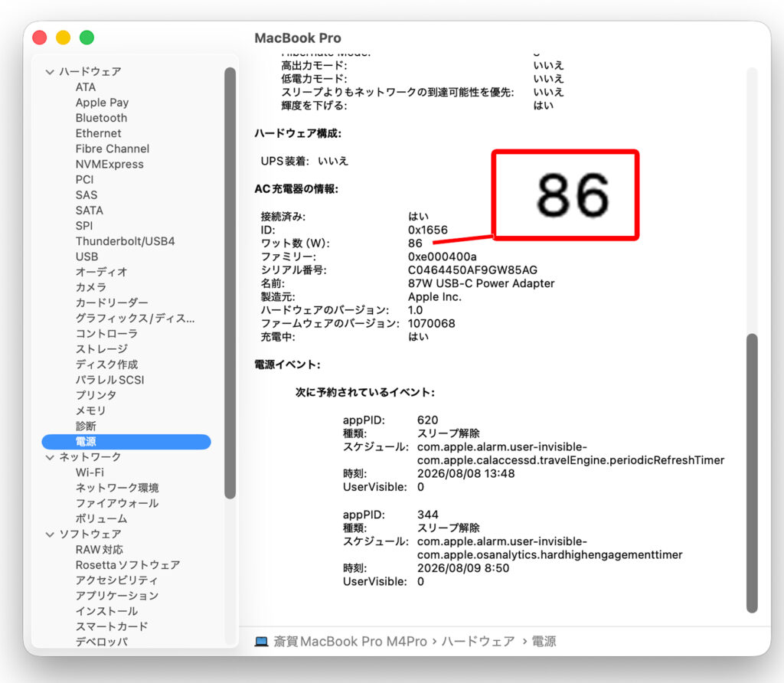Click the sidebar scrollbar thumb
The width and height of the screenshot is (784, 683).
pos(230,283)
